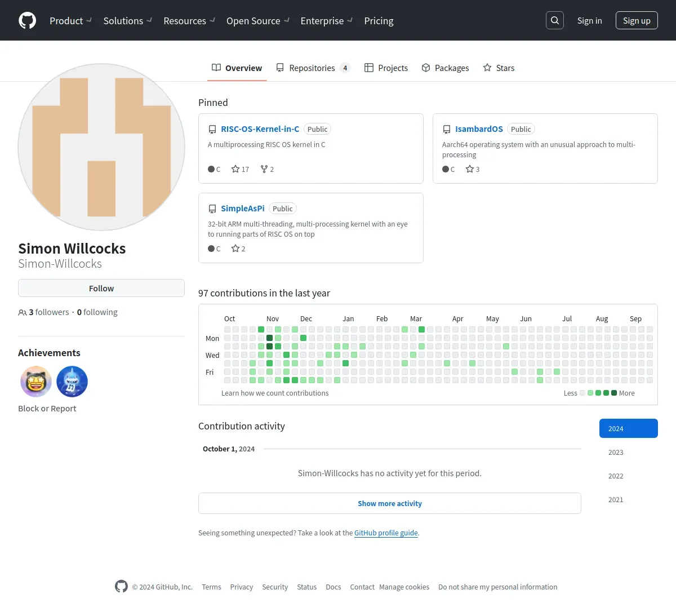Click the footer Terms link

pos(211,587)
